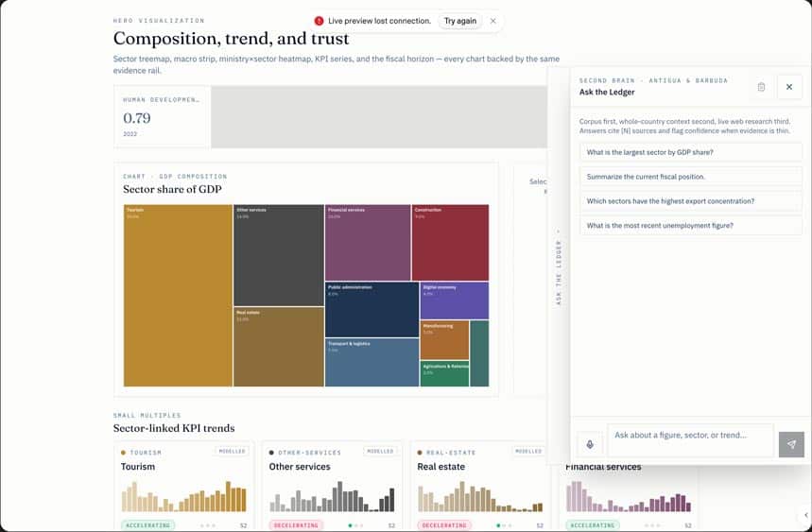The image size is (812, 532).
Task: Open the Human Development 0.79 KPI card
Action: (x=162, y=116)
